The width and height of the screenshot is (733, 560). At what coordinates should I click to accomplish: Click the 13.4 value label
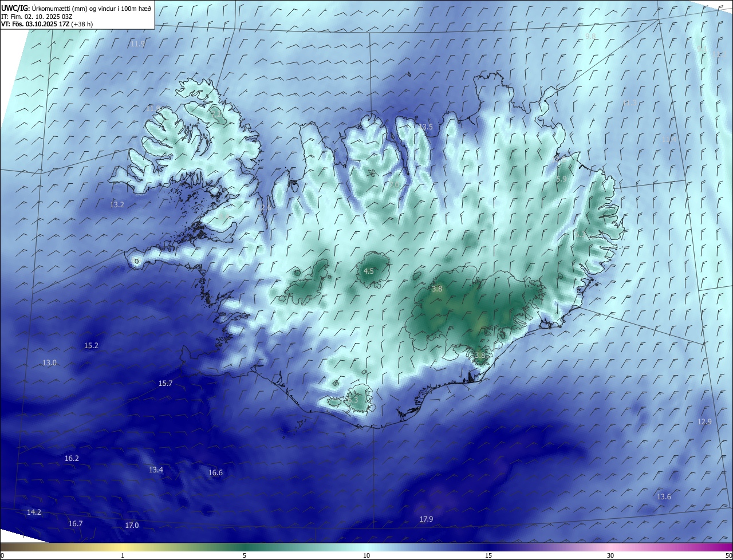click(156, 470)
